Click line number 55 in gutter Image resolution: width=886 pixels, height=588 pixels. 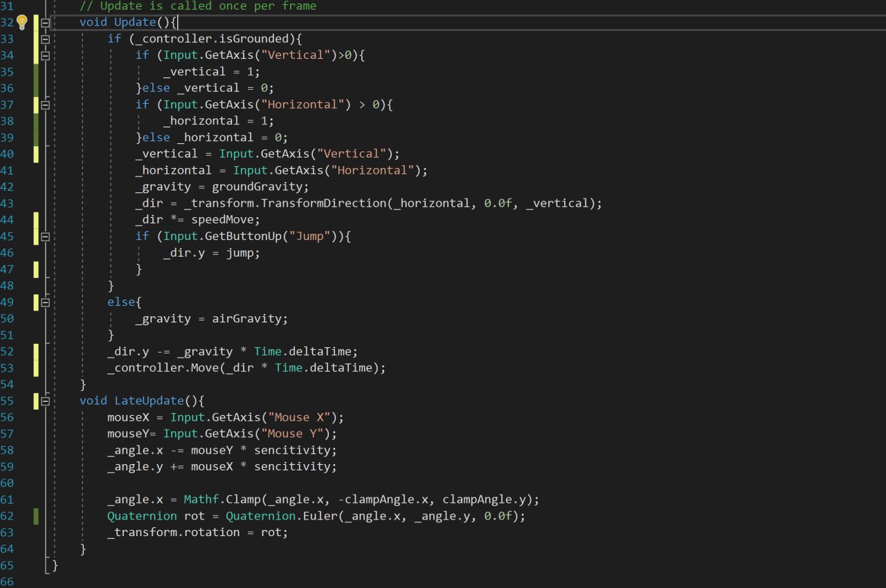point(7,401)
